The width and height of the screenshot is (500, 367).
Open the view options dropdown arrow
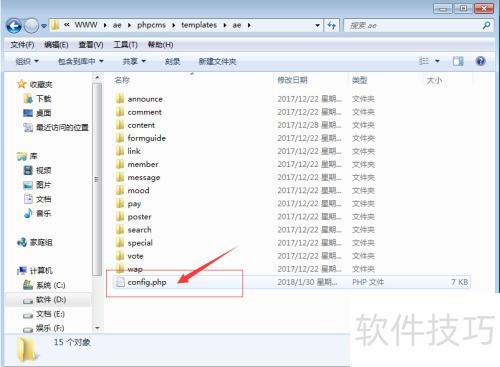coord(437,61)
